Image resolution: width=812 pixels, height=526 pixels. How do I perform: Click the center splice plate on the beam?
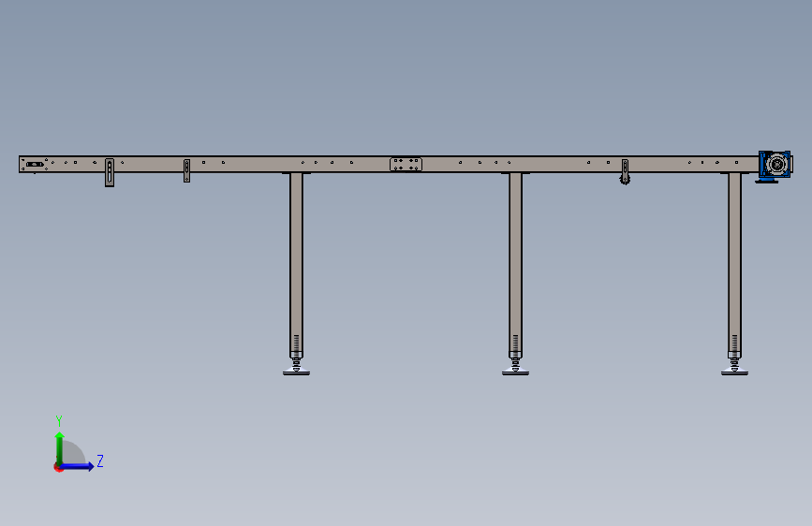pyautogui.click(x=406, y=165)
